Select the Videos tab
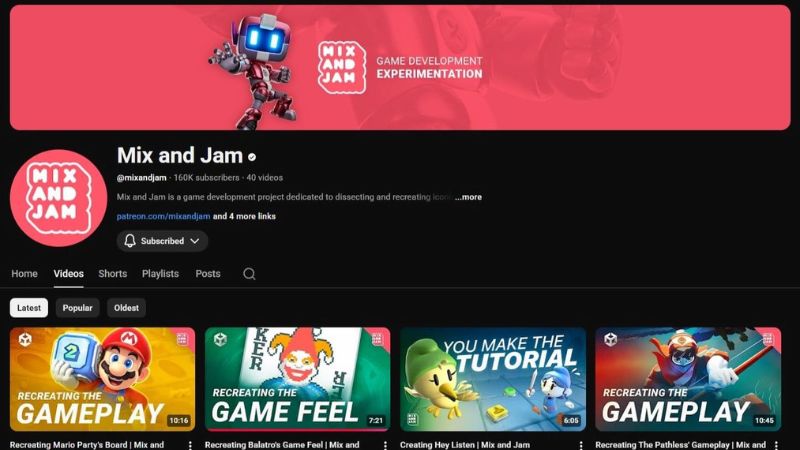 coord(68,274)
